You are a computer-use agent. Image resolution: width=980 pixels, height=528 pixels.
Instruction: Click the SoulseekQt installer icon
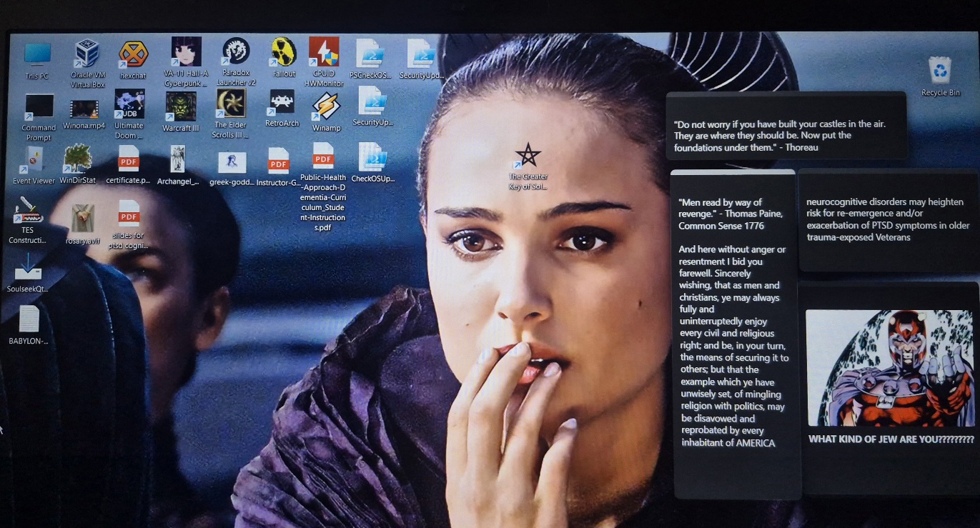(28, 274)
